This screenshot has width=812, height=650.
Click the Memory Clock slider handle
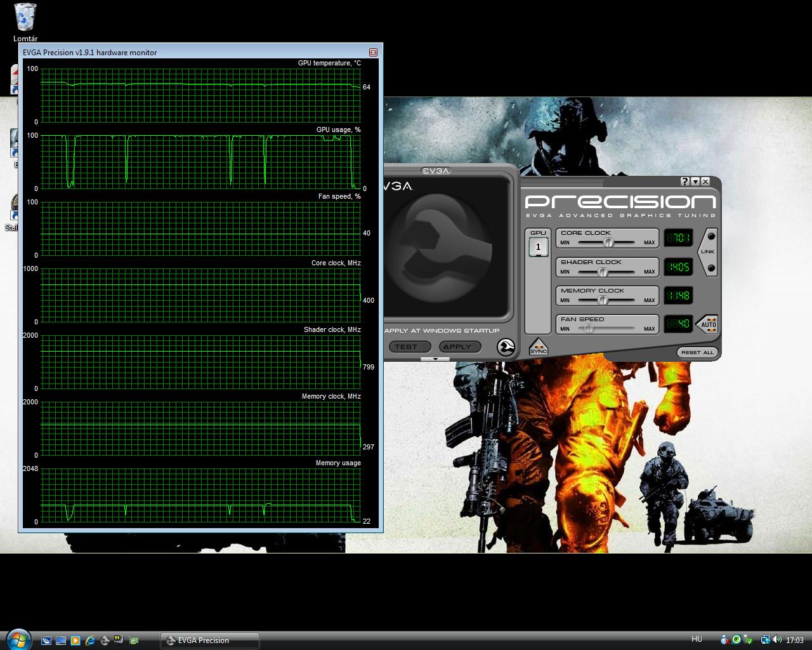pyautogui.click(x=603, y=300)
